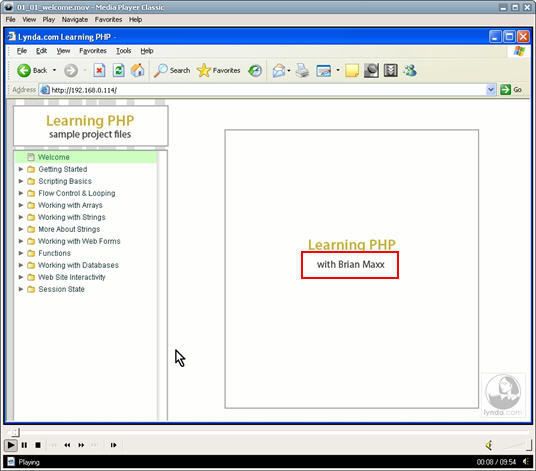Screen dimensions: 536x471
Task: Click the Getting Started folder label
Action: point(63,169)
